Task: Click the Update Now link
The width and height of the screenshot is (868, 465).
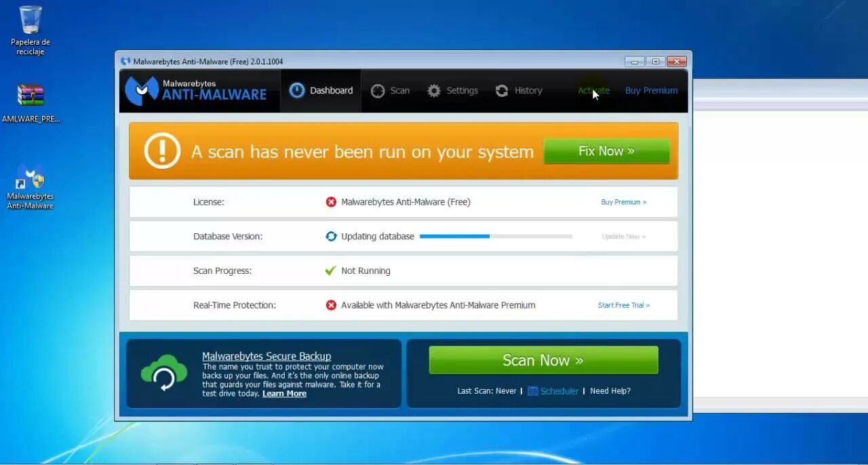Action: (x=624, y=237)
